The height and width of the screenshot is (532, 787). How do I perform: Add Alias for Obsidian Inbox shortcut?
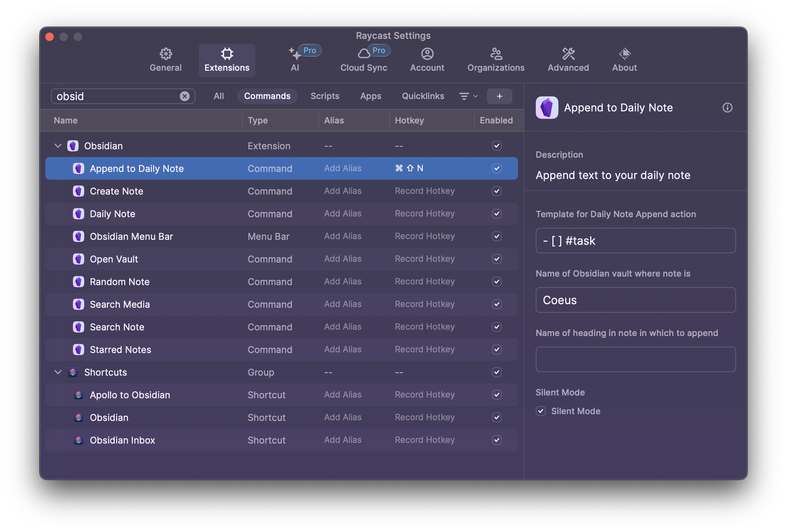point(343,440)
